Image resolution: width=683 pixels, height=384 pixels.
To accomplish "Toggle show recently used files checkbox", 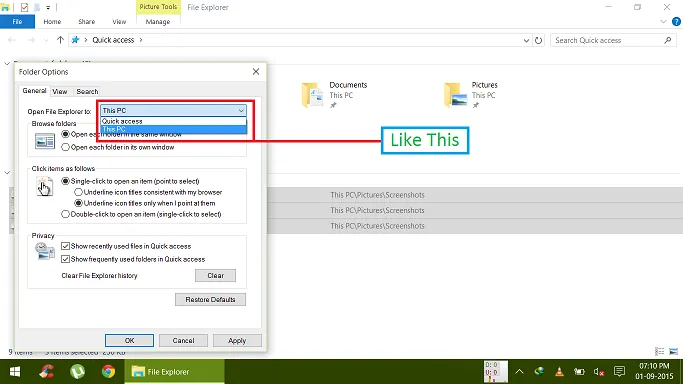I will 65,246.
